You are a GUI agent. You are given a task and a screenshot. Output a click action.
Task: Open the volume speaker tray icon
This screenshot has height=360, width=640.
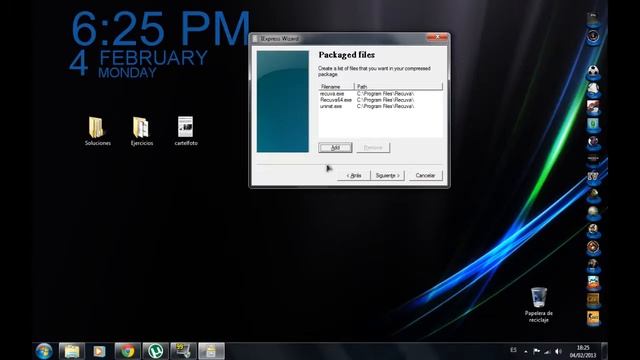pos(558,351)
